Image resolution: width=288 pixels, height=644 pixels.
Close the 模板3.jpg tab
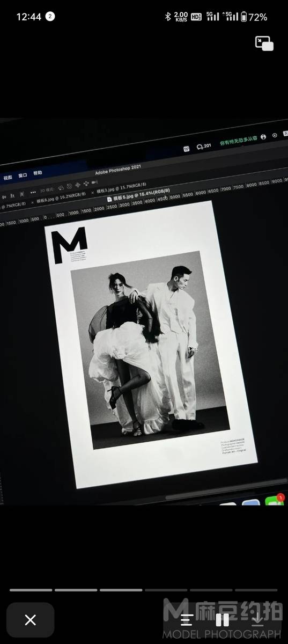pos(92,193)
